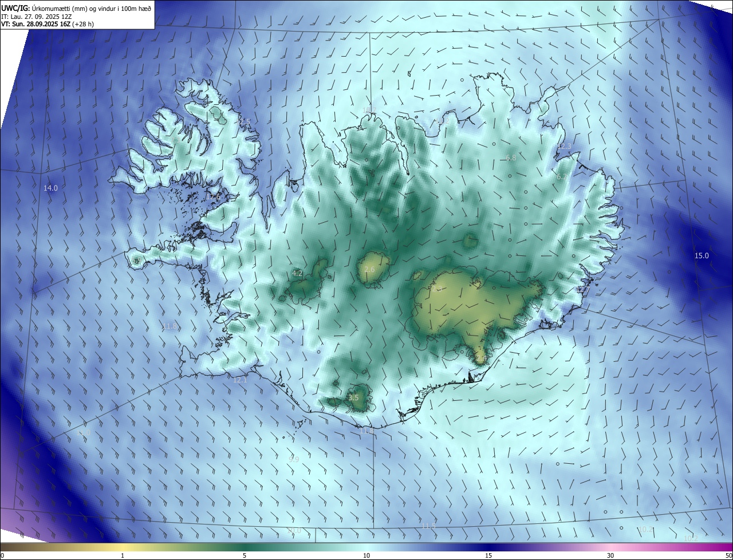Viewport: 733px width, 560px height.
Task: Click the 12.3 value label on northeast coast
Action: point(564,147)
